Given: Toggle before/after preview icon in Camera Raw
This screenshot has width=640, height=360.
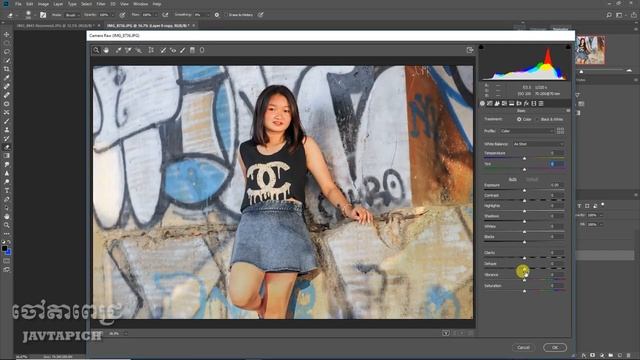Looking at the screenshot, I should (x=446, y=333).
